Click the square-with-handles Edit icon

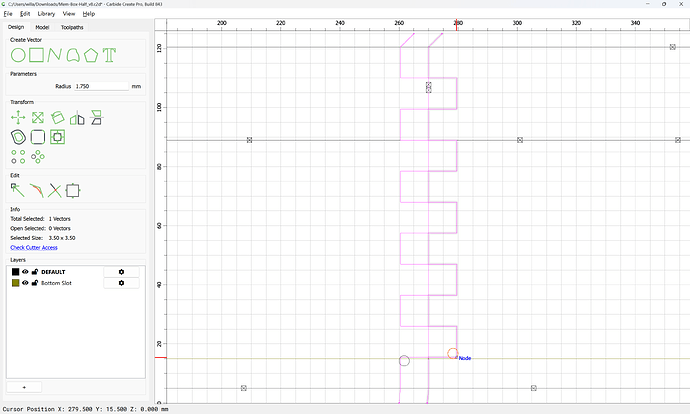pos(73,191)
